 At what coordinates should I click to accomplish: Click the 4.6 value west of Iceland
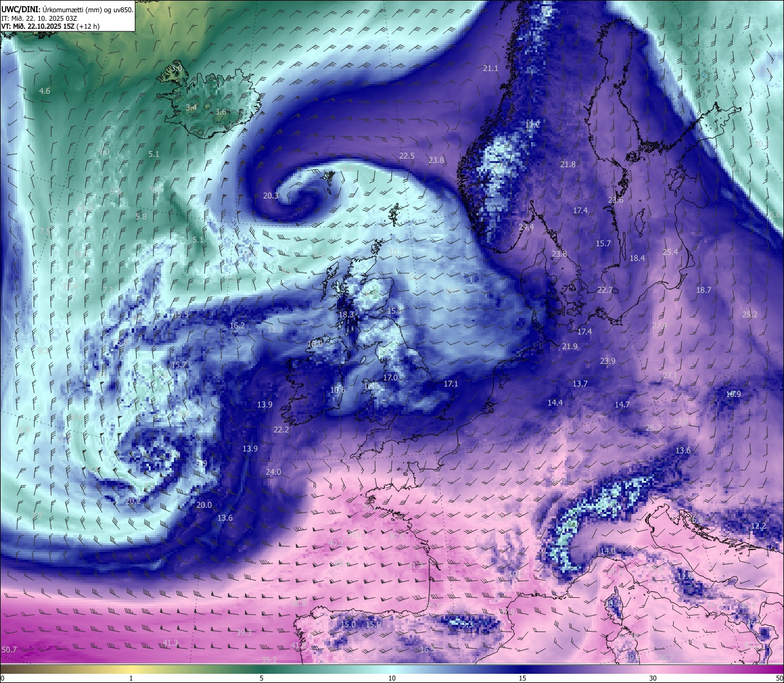click(45, 91)
